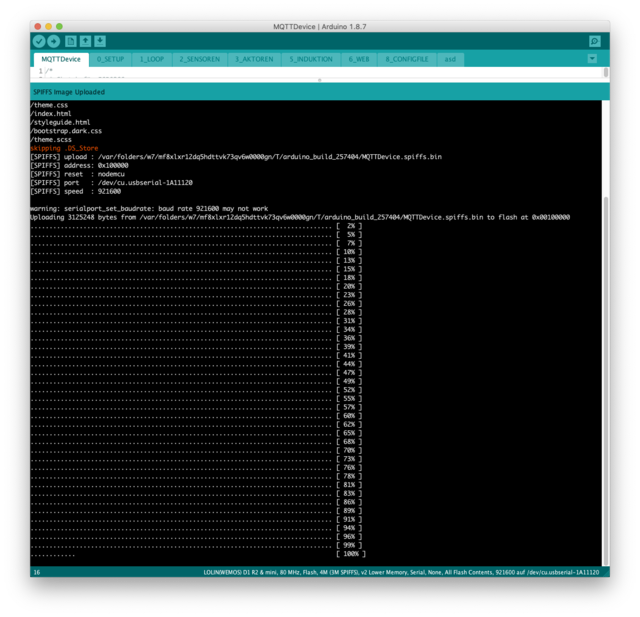Show the 8_CONFIGFILE tab
The width and height of the screenshot is (640, 617).
407,59
